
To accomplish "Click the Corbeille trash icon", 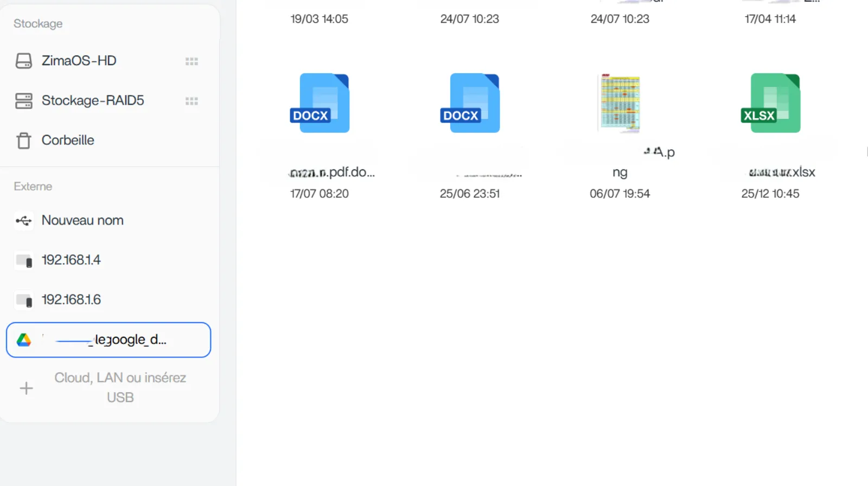I will pos(23,140).
